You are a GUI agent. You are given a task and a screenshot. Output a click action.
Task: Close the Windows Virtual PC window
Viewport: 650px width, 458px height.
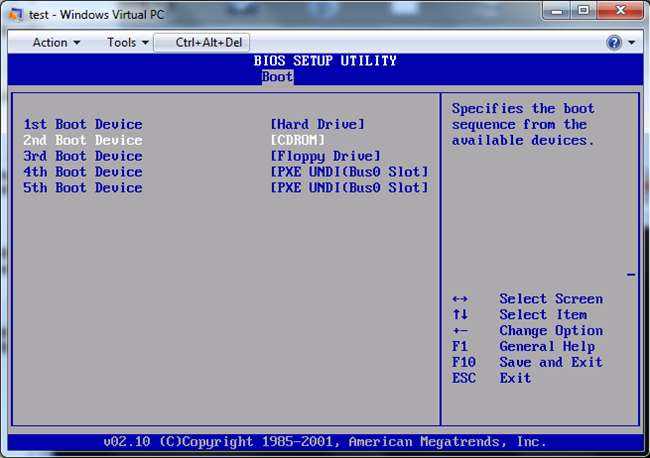[620, 11]
